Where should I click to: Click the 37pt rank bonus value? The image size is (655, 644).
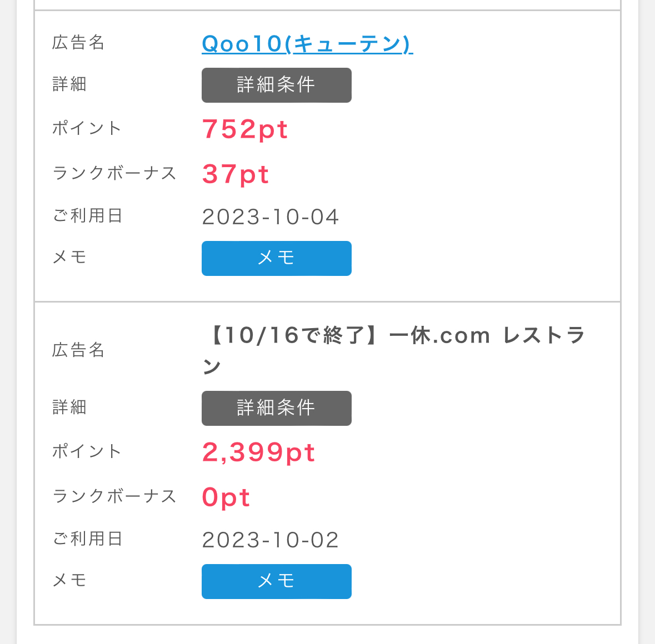(x=236, y=174)
